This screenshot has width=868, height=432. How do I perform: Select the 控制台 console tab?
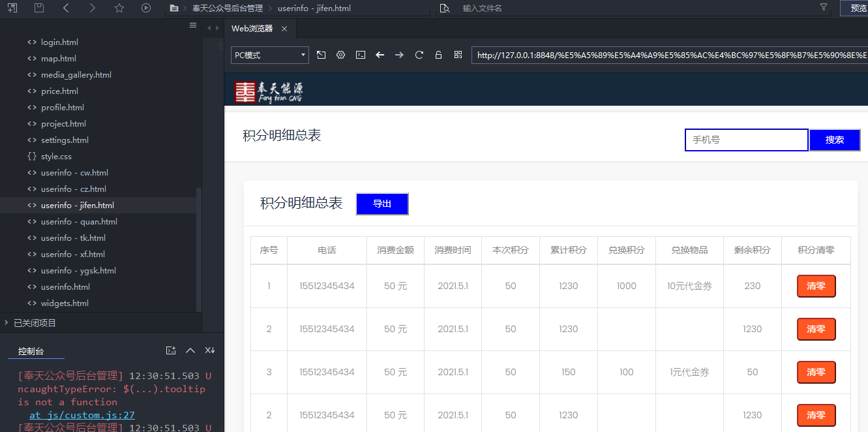point(31,351)
